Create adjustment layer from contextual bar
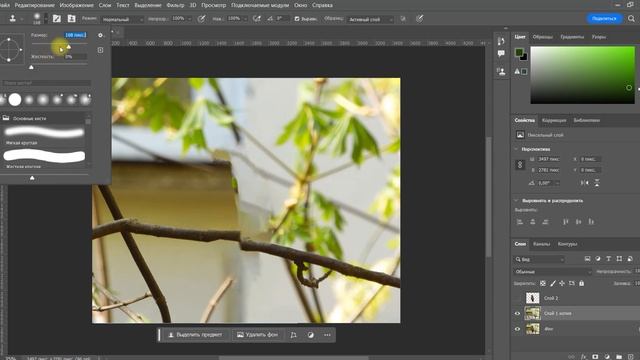This screenshot has height=360, width=640. pos(311,335)
